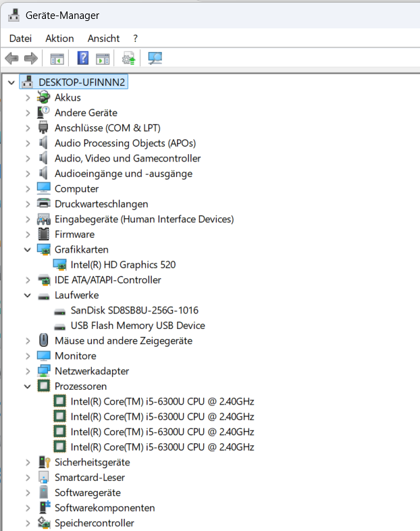The width and height of the screenshot is (420, 531).
Task: Click the Anschlüsse port connector icon
Action: tap(44, 128)
